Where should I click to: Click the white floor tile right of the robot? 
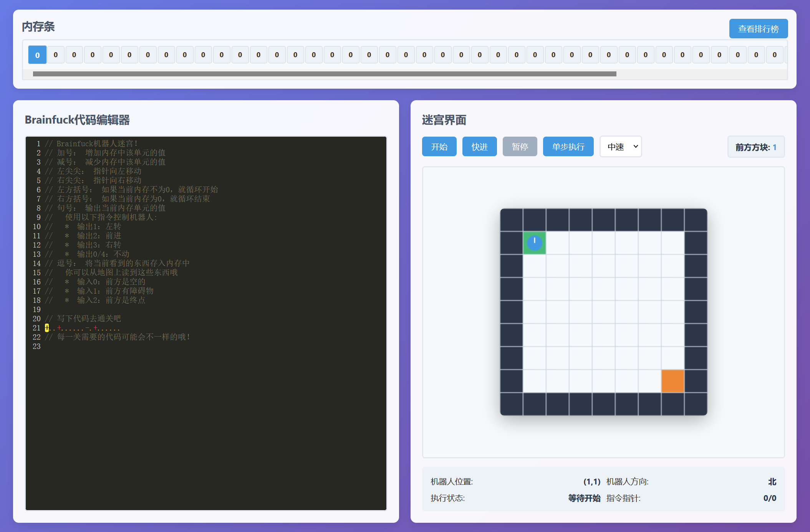557,243
